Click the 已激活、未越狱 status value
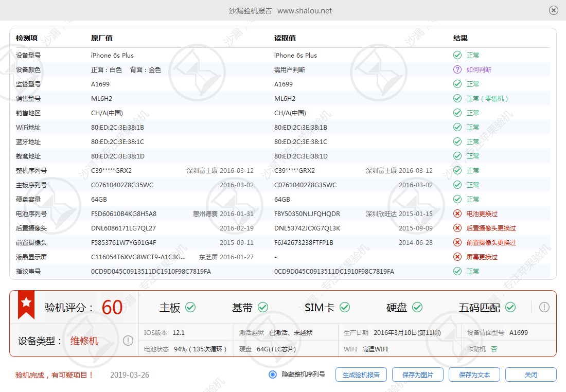Screen dimensions: 566x392 [291, 332]
